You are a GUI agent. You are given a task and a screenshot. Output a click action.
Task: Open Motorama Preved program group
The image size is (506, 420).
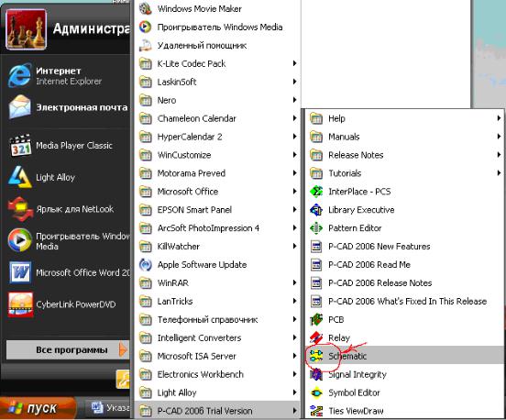[218, 173]
